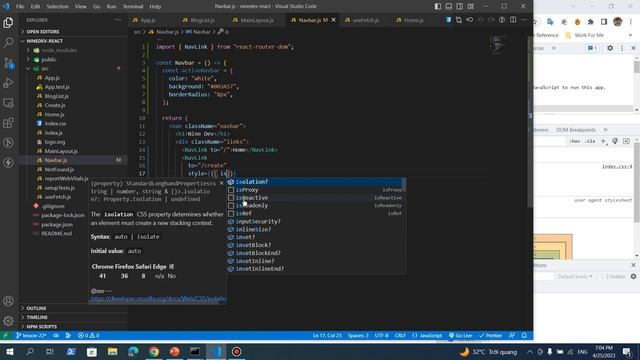Switch to the useFetch.js editor tab
640x360 pixels.
coord(366,20)
